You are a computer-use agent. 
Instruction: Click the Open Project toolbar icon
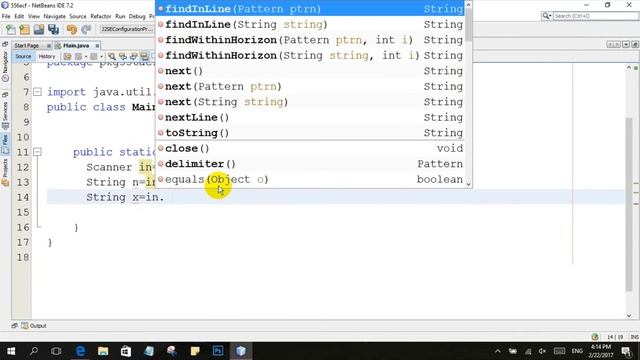39,29
